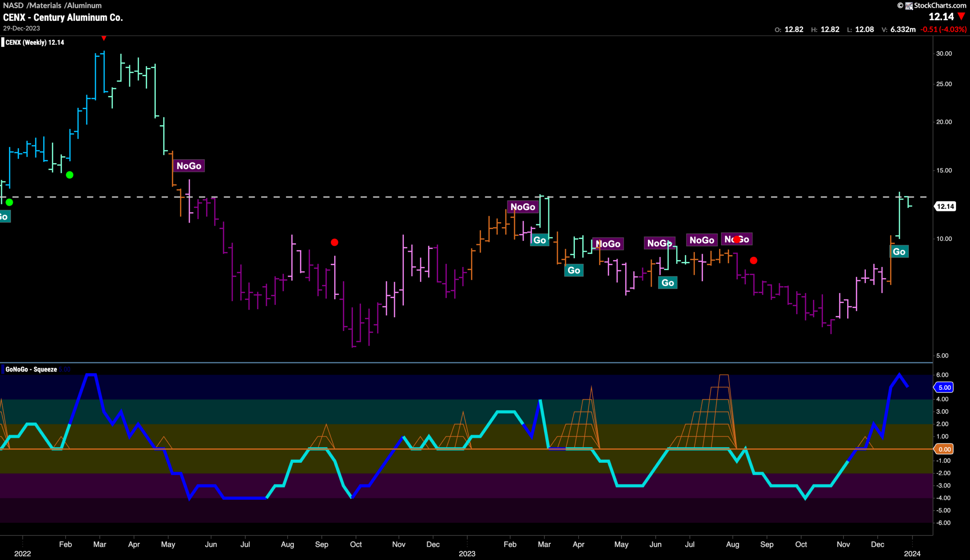Click the NoGo signal label from May 2022
The width and height of the screenshot is (970, 560).
click(x=189, y=166)
